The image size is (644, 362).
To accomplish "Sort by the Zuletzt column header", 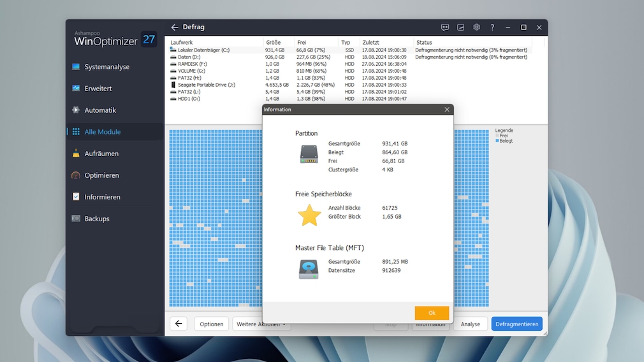I will point(371,42).
